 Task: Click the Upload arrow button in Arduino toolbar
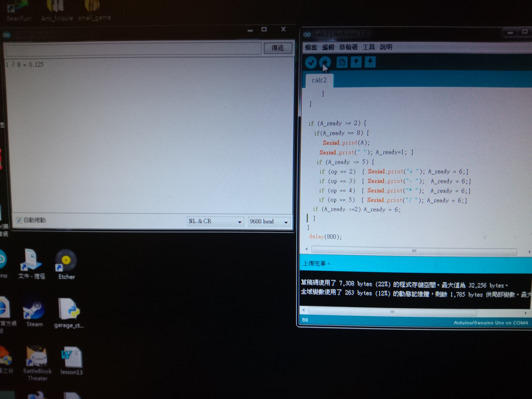tap(325, 63)
